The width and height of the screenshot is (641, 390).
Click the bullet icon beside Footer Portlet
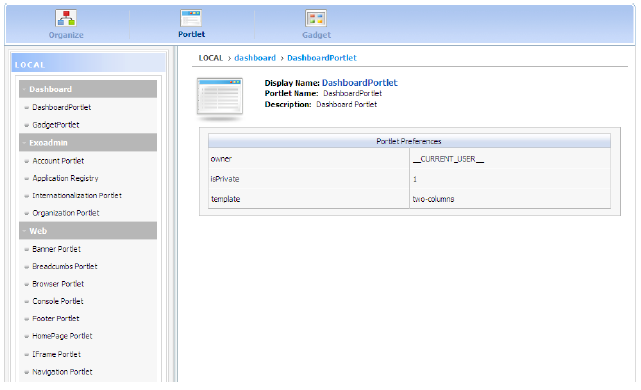click(27, 318)
